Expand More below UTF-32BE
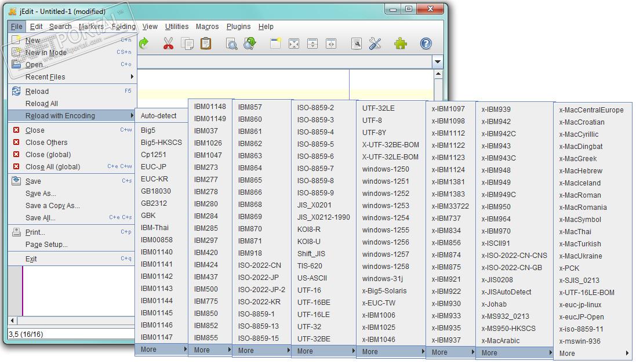This screenshot has height=364, width=636. click(324, 351)
